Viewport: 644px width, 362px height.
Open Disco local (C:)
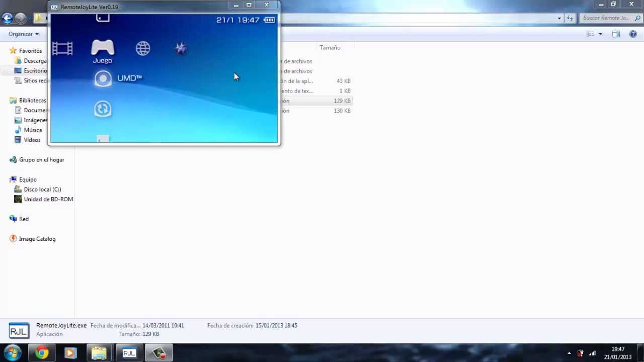coord(42,190)
